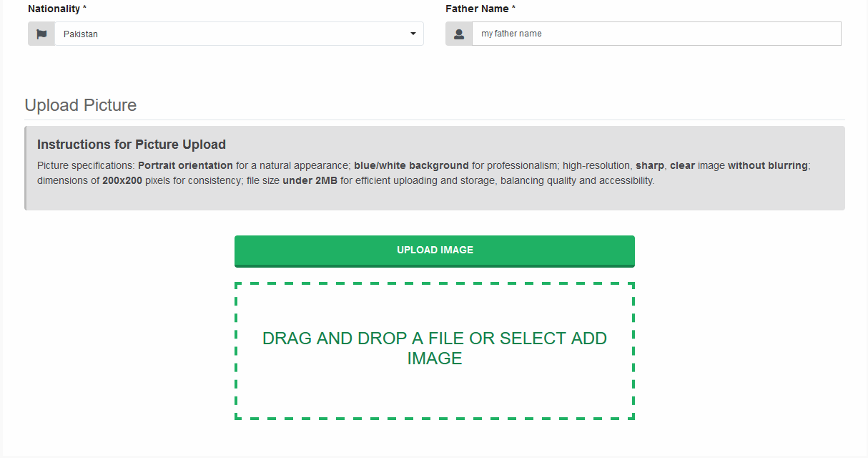Click the caret arrow in Nationality select
Image resolution: width=868 pixels, height=458 pixels.
coord(413,34)
